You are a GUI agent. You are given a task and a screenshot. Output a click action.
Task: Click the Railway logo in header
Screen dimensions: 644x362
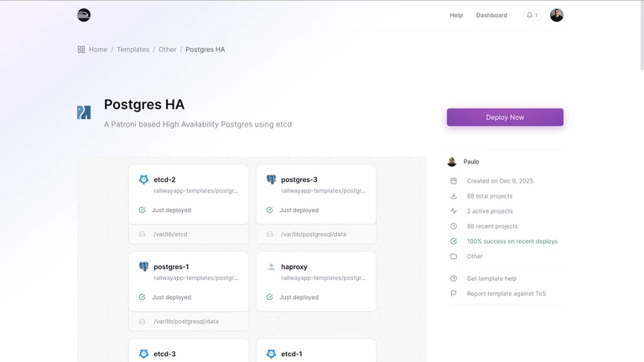[84, 15]
